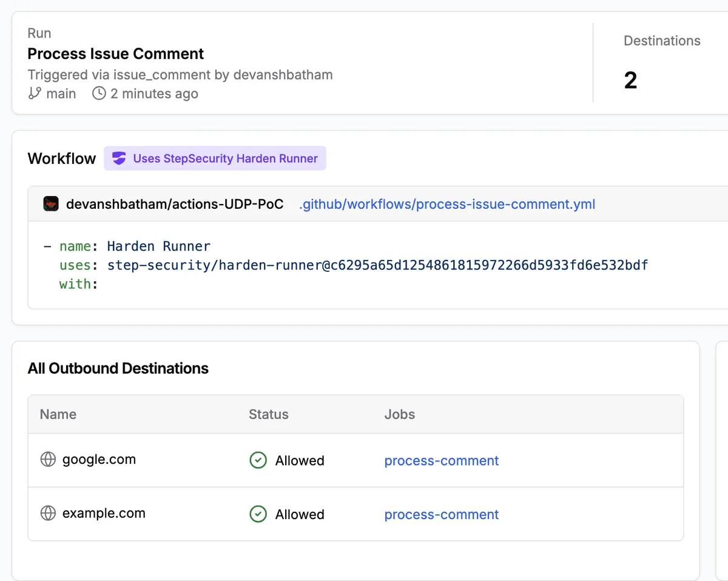Click the Destinations label
This screenshot has height=581, width=728.
(x=662, y=41)
